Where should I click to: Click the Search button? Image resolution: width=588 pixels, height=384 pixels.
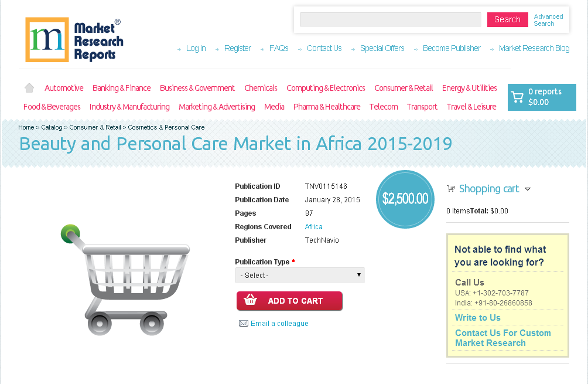[x=507, y=19]
